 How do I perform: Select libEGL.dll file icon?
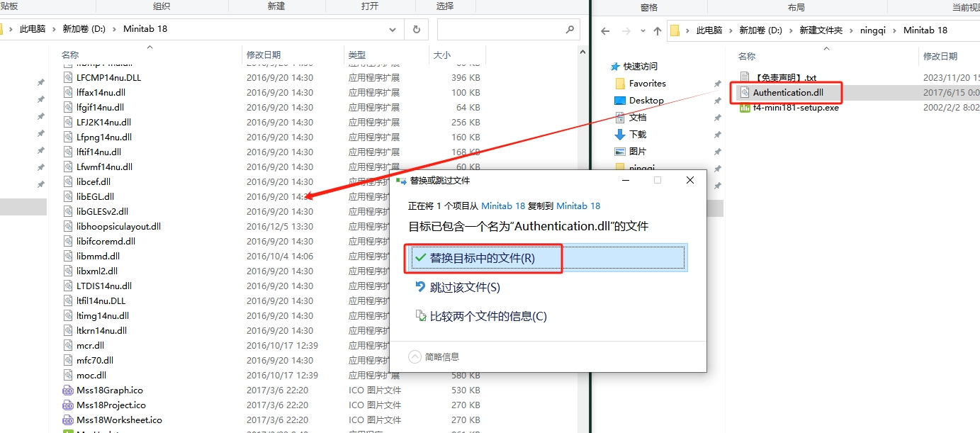[x=68, y=196]
